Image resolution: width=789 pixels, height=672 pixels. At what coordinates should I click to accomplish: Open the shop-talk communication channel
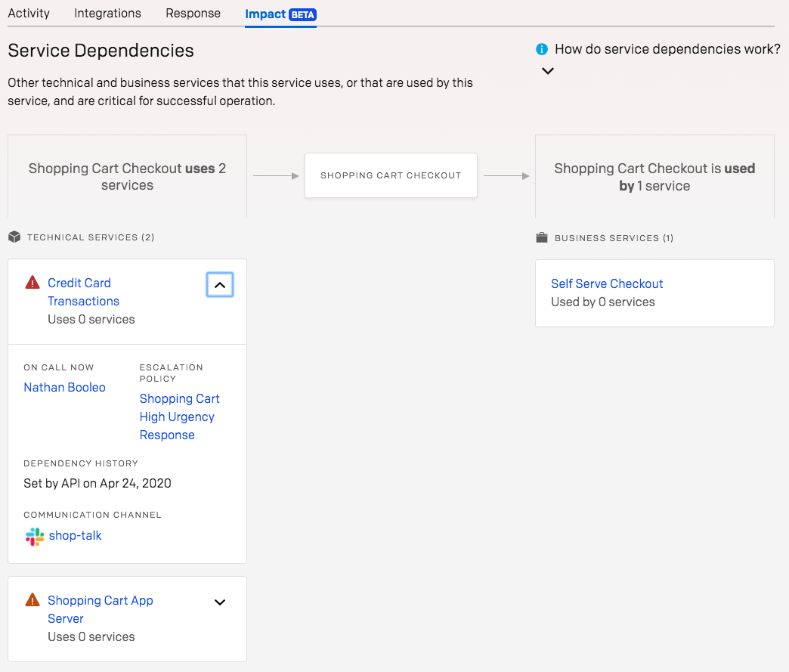(x=75, y=535)
